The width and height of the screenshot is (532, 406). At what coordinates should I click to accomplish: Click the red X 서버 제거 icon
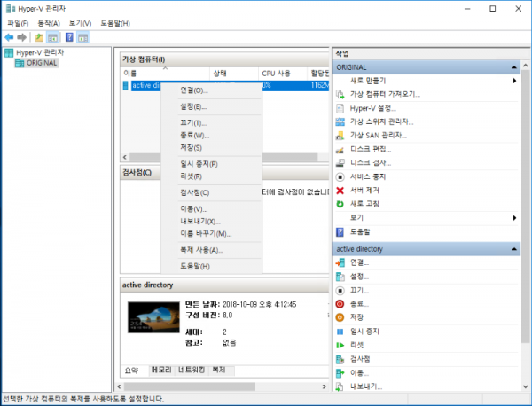340,191
